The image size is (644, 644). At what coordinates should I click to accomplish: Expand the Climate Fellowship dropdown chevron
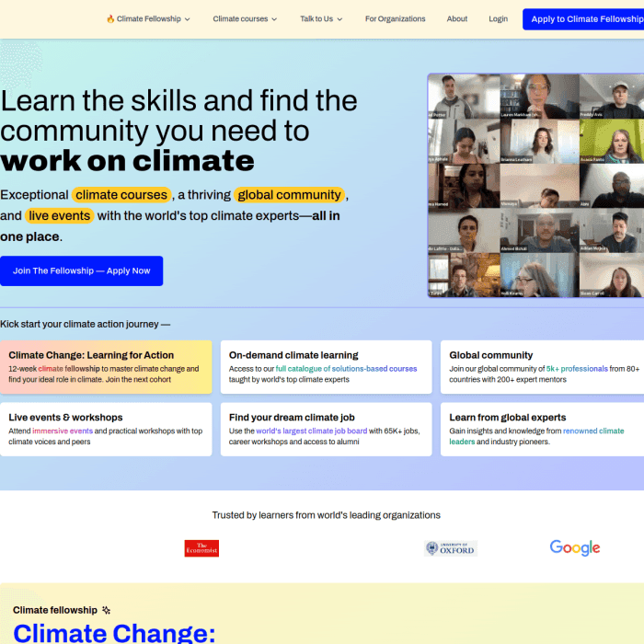[188, 19]
